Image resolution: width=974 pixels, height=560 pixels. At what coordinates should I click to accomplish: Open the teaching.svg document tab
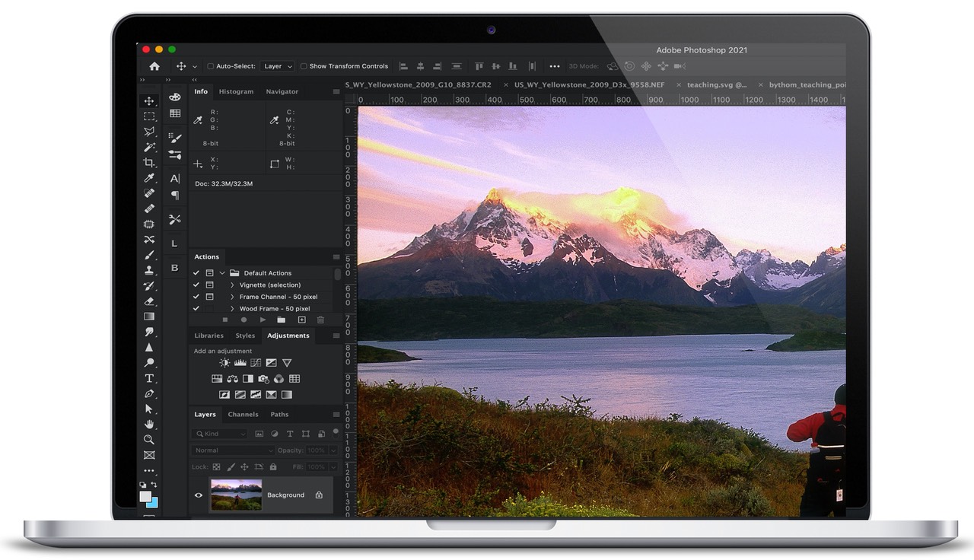tap(717, 85)
